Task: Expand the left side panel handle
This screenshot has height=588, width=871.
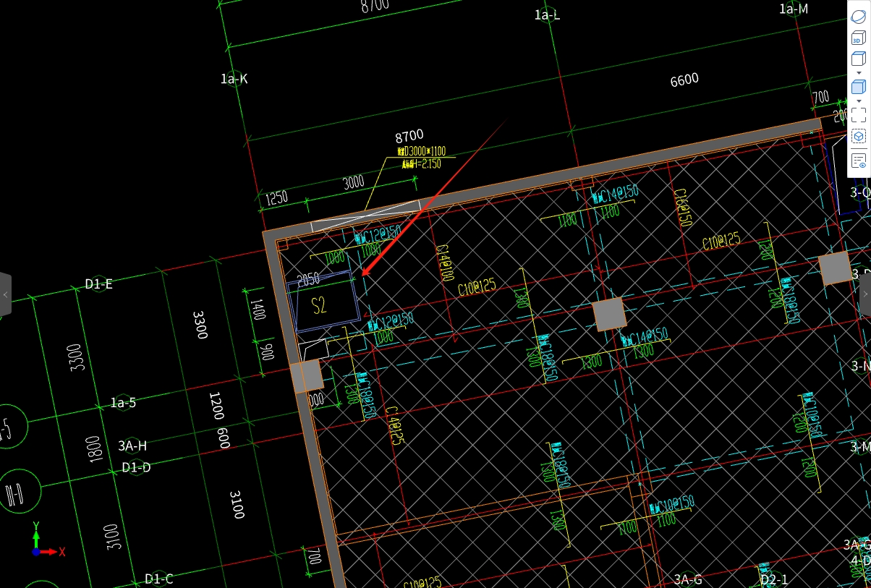Action: tap(5, 294)
